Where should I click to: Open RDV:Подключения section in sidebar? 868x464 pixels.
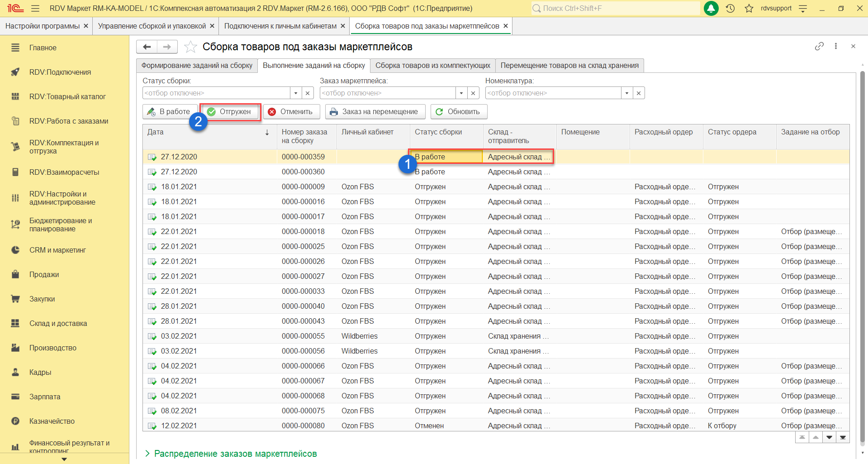pos(60,72)
